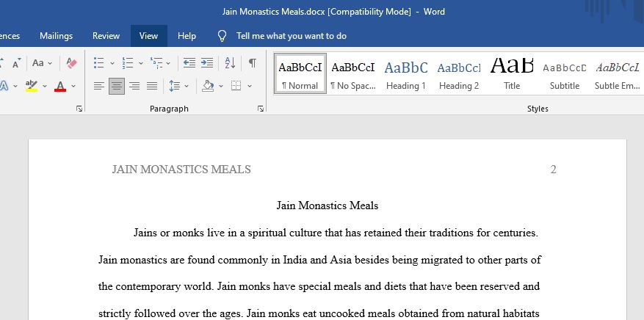This screenshot has height=320, width=644.
Task: Open Font dialog launcher
Action: pyautogui.click(x=79, y=109)
